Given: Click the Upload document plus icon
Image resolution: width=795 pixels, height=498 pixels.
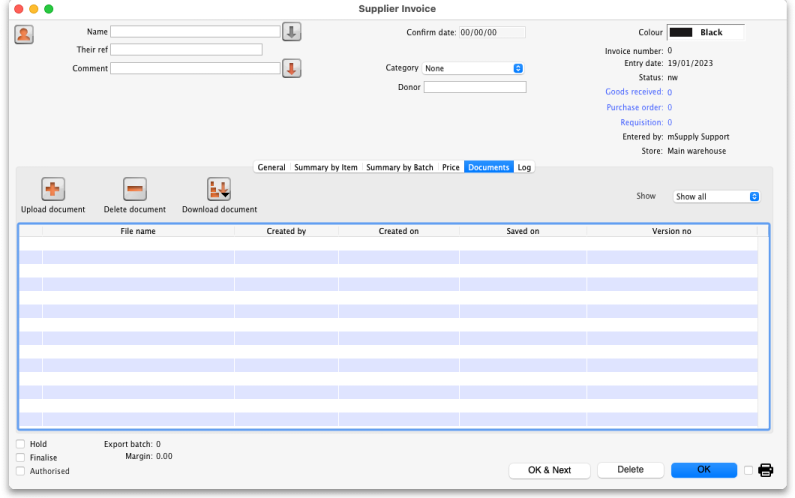Looking at the screenshot, I should [x=53, y=189].
